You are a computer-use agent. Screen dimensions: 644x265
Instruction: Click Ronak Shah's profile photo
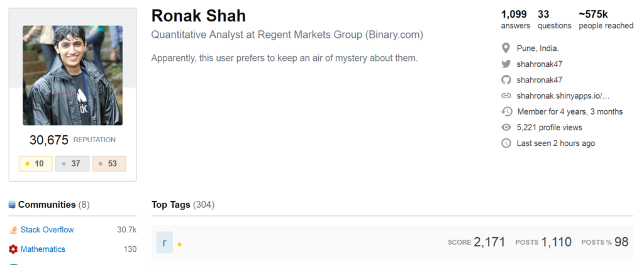72,76
